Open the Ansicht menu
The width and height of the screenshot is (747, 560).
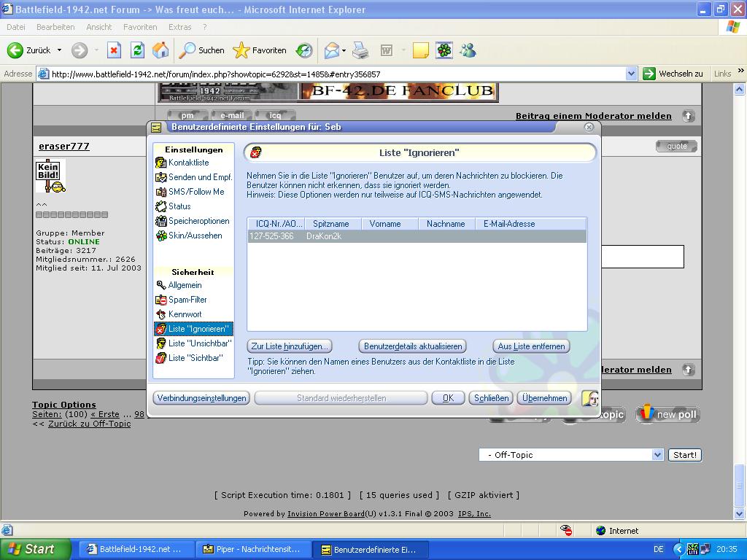(99, 27)
